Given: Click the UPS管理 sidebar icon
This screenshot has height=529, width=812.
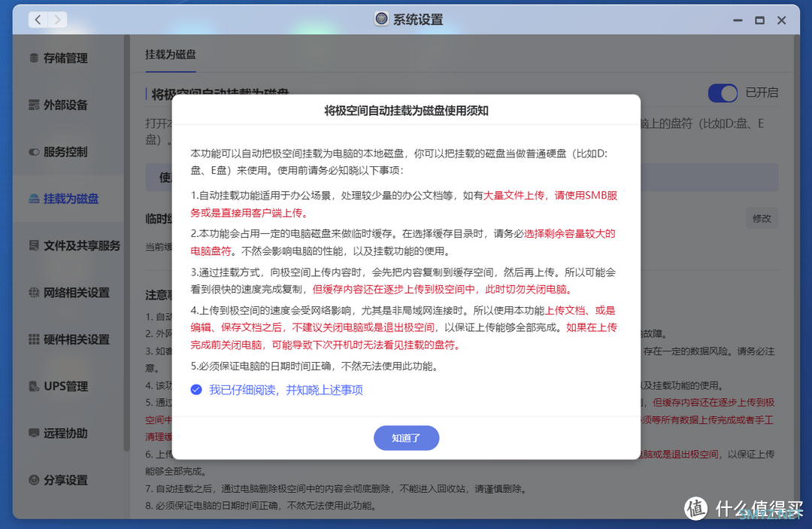Looking at the screenshot, I should coord(34,387).
